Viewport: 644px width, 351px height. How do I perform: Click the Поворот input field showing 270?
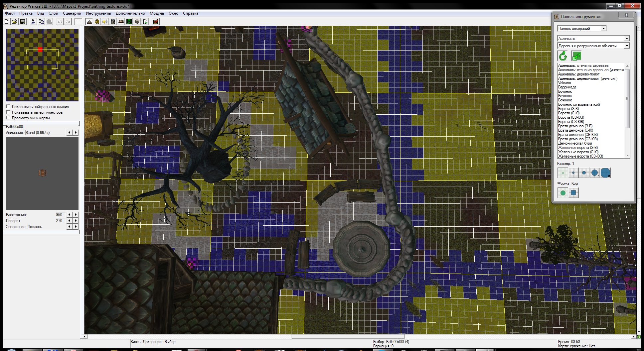coord(61,221)
